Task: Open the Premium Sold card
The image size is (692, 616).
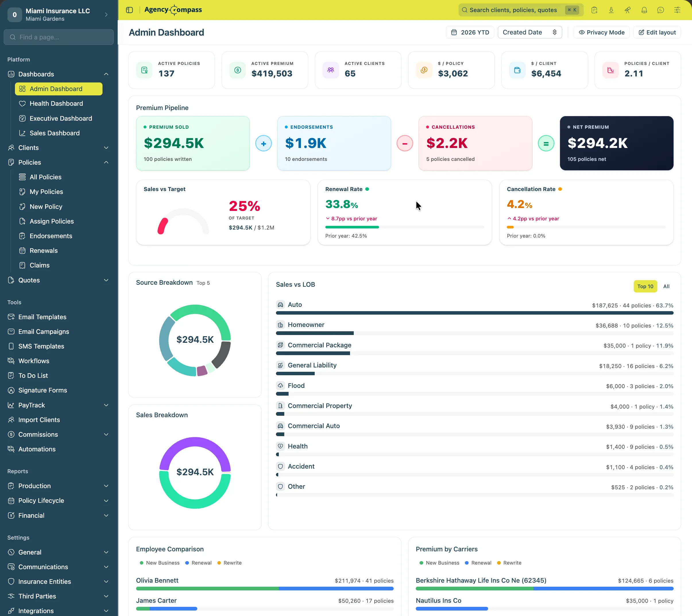Action: (x=193, y=143)
